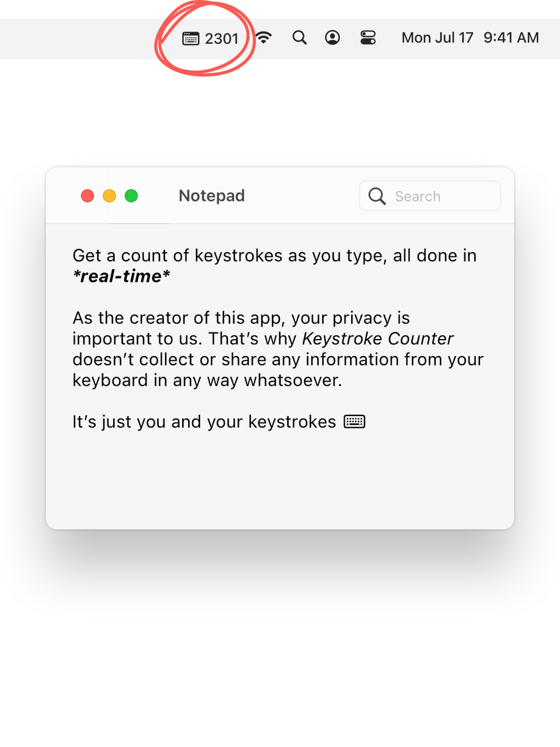Zoom the Notepad window with green button
Image resolution: width=560 pixels, height=747 pixels.
(131, 196)
